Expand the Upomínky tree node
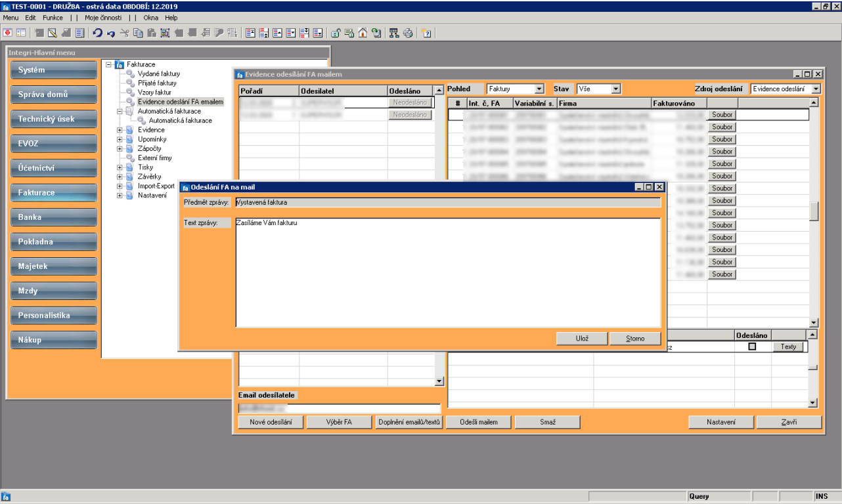Viewport: 842px width, 504px height. (120, 140)
